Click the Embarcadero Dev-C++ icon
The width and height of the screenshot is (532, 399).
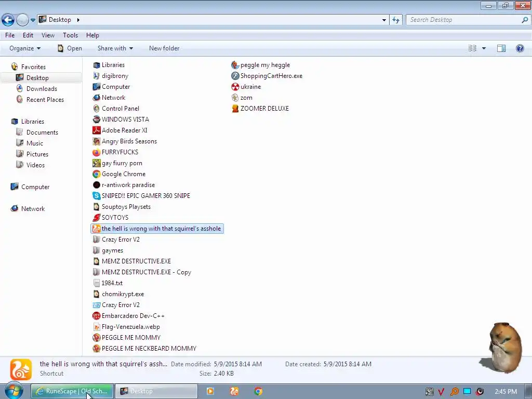coord(96,316)
